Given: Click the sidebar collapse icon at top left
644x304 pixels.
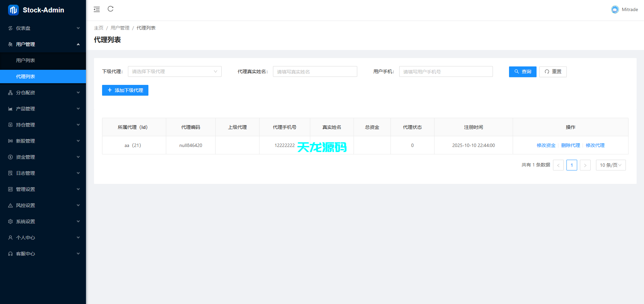Looking at the screenshot, I should click(97, 9).
